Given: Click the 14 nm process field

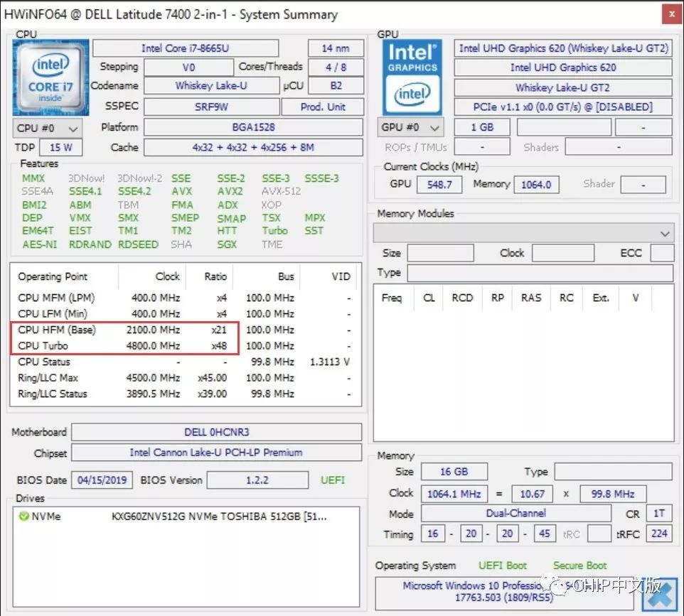Looking at the screenshot, I should [x=336, y=48].
